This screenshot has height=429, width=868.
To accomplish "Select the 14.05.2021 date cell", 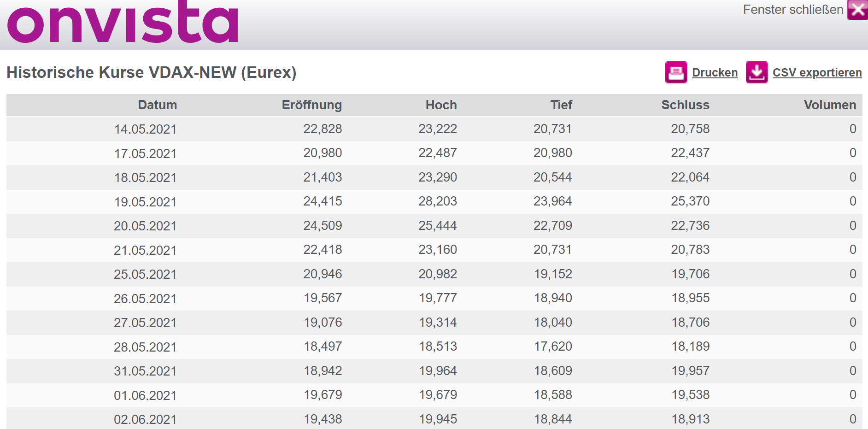I will pos(145,129).
